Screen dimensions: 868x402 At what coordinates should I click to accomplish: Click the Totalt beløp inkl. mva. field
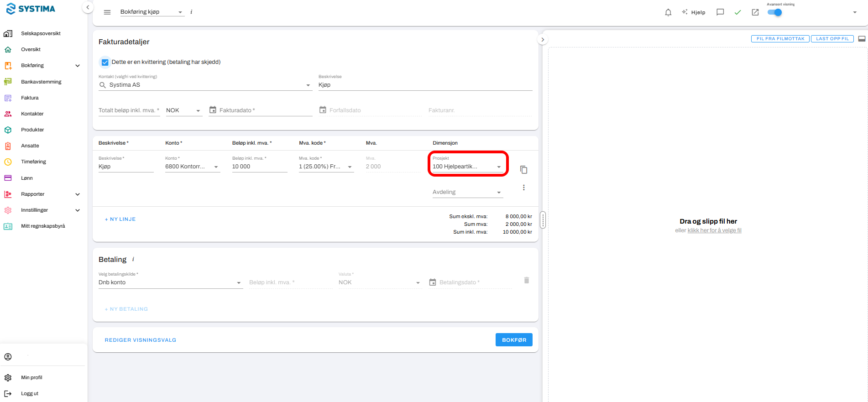pyautogui.click(x=129, y=110)
